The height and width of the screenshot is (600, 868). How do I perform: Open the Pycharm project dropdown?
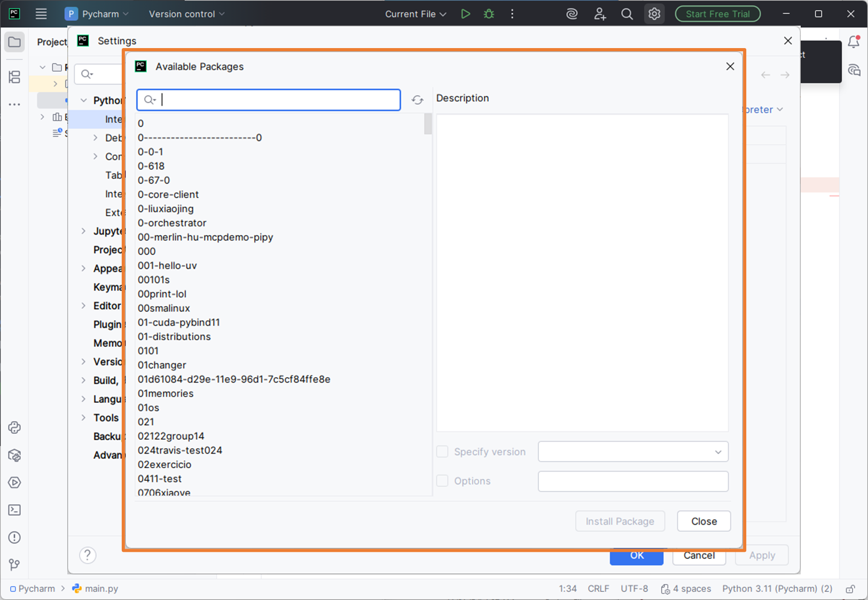tap(97, 14)
